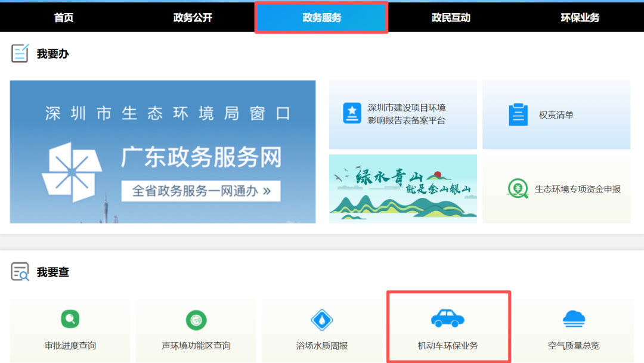The width and height of the screenshot is (644, 363).
Task: Click the 浴场水质周报 water drop icon
Action: click(x=321, y=320)
